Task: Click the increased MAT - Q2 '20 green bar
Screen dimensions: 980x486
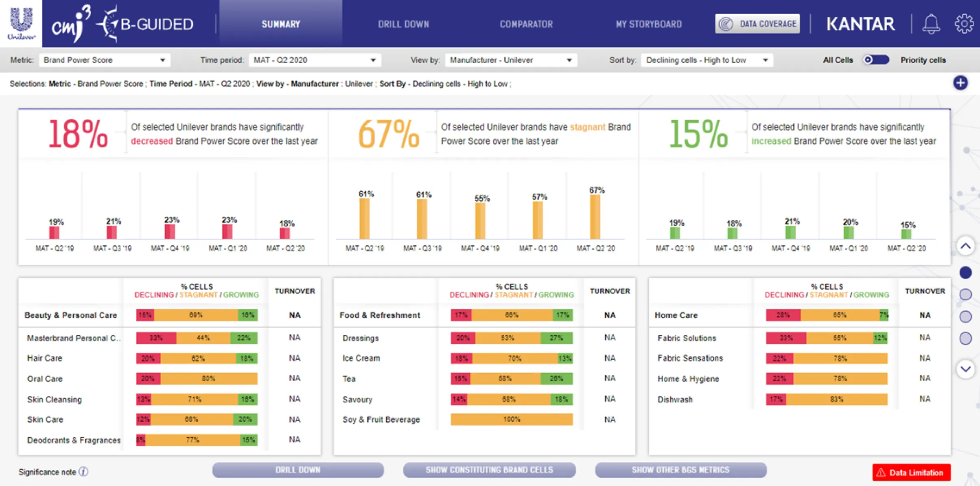Action: [906, 234]
